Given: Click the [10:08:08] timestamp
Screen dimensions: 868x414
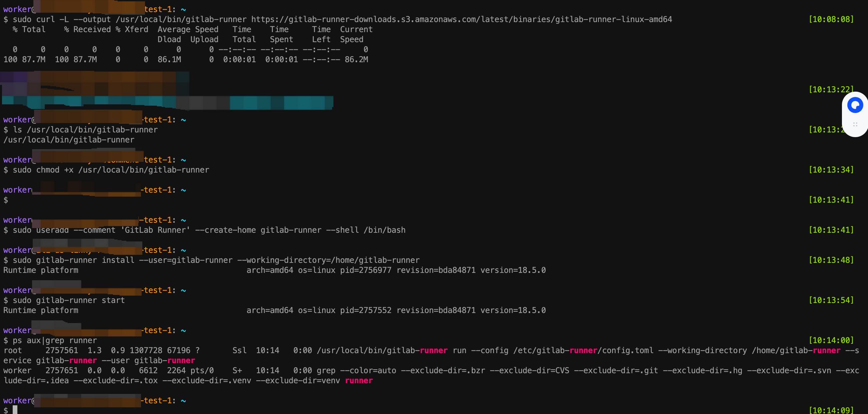Looking at the screenshot, I should 831,19.
